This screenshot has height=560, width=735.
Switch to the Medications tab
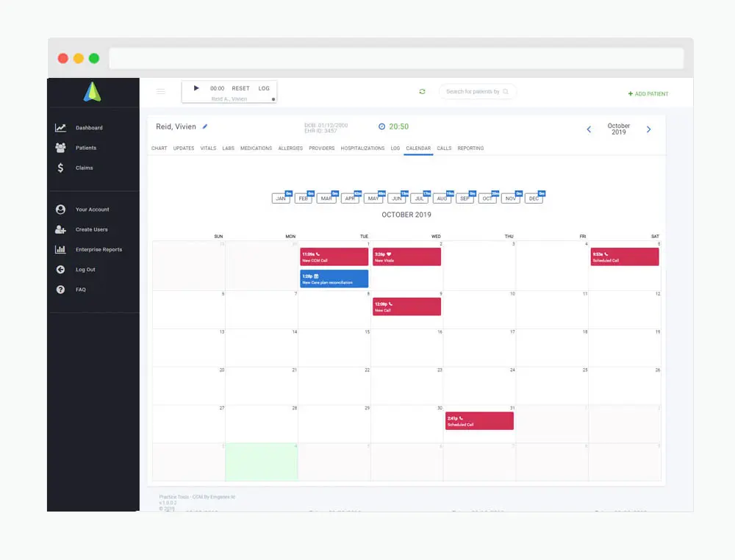point(256,148)
